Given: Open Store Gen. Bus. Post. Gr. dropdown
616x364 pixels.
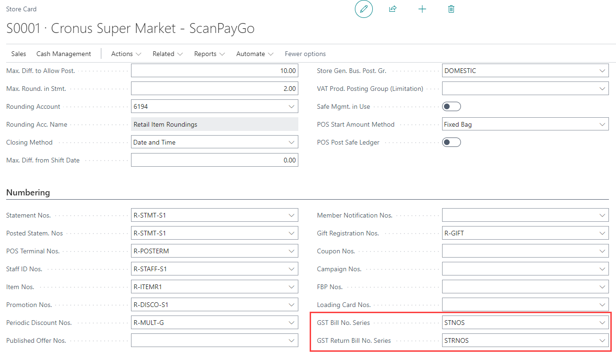Looking at the screenshot, I should click(602, 71).
